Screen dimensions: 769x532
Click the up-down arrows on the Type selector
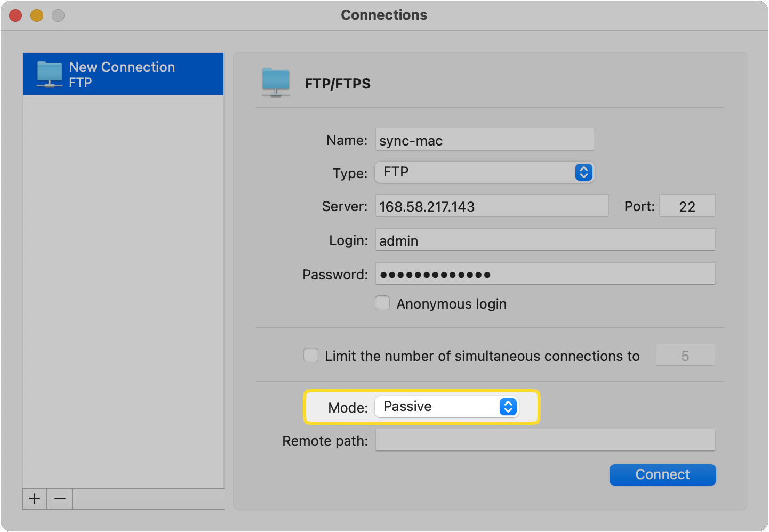click(x=583, y=172)
